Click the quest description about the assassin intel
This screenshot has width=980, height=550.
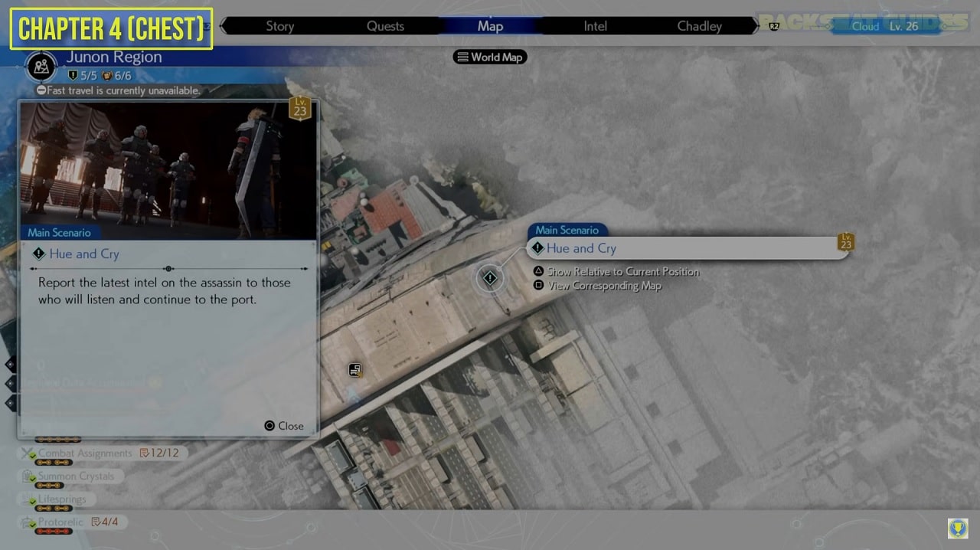pos(165,290)
